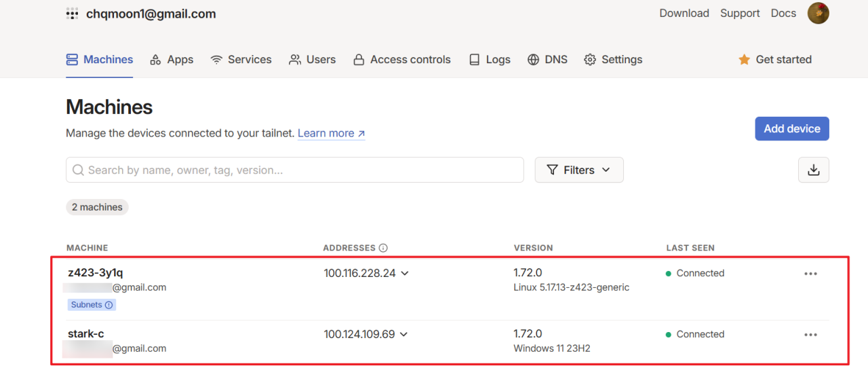The width and height of the screenshot is (868, 368).
Task: Click the Tailscale logo dots icon
Action: pyautogui.click(x=72, y=14)
